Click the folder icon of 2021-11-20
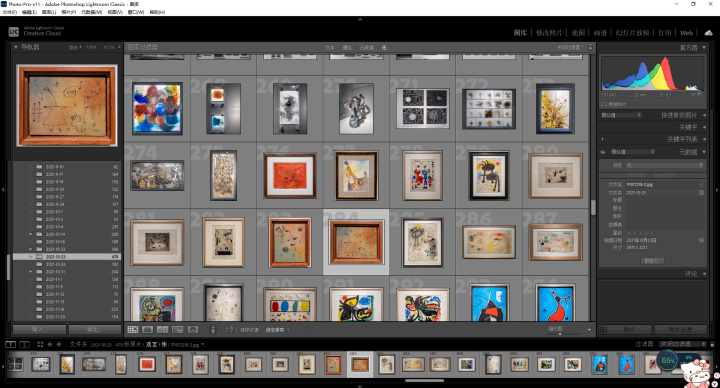Screen dimensions: 720x388 tap(39, 317)
